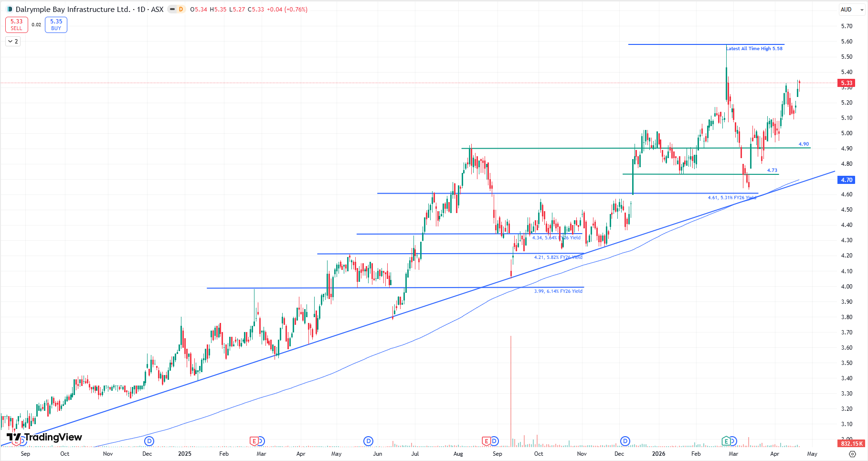Click the TradingView logo
The width and height of the screenshot is (868, 461).
pyautogui.click(x=44, y=437)
